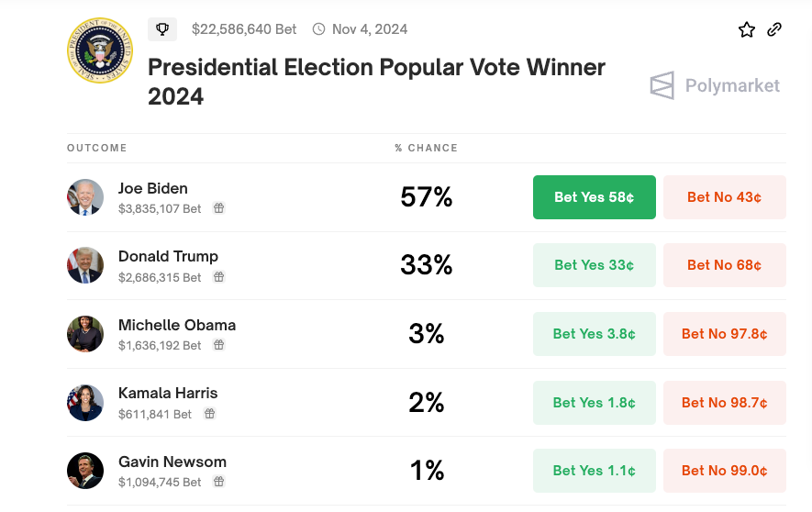This screenshot has width=812, height=512.
Task: Click the star favorite icon
Action: [x=747, y=29]
